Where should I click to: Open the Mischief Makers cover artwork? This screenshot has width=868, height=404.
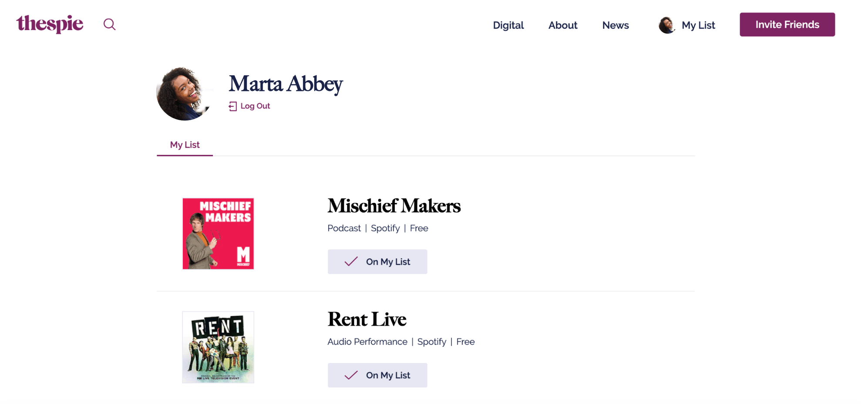click(x=218, y=234)
